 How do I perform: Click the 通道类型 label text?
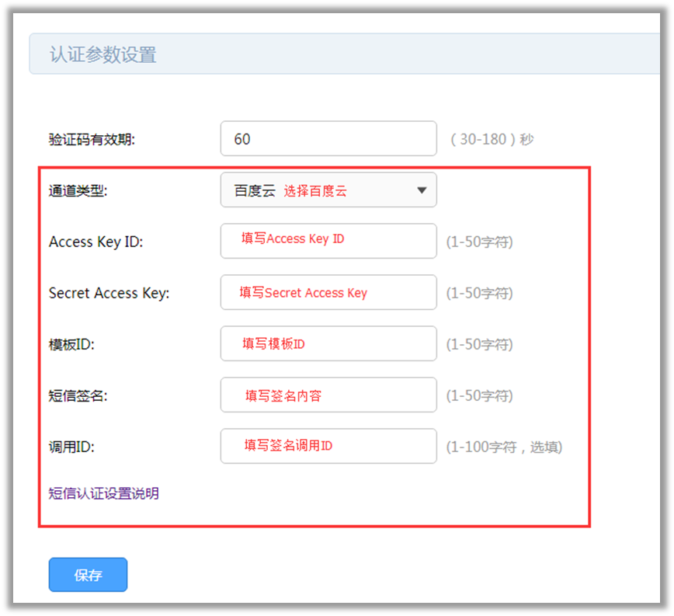78,191
